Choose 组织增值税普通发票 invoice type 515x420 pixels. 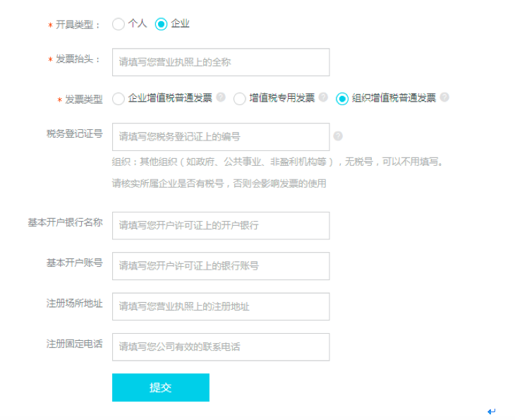click(x=342, y=99)
